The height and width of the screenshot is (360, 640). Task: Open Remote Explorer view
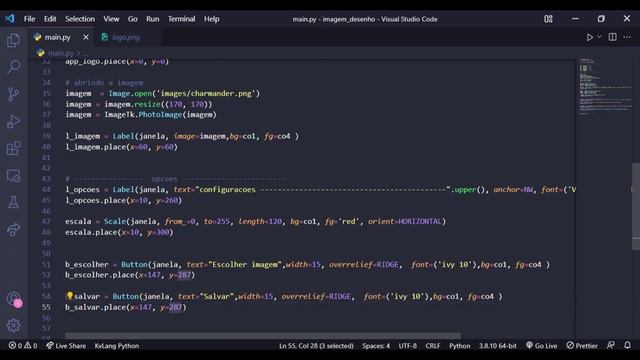click(13, 176)
